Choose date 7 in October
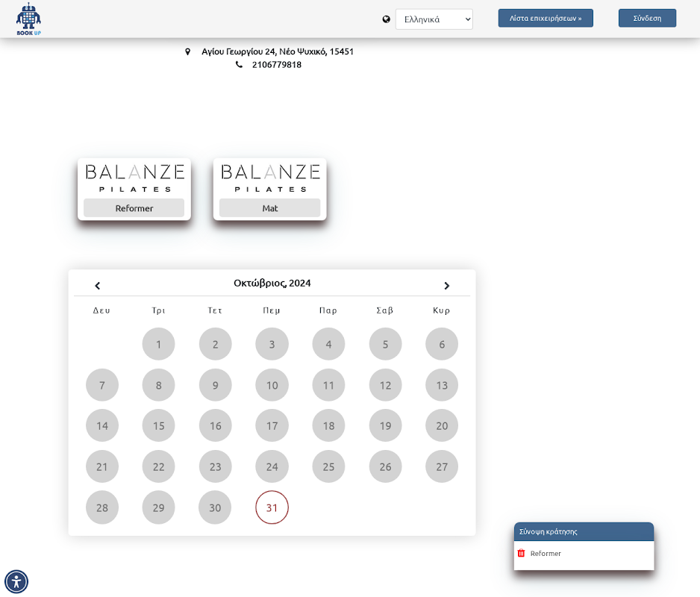The width and height of the screenshot is (700, 597). 102,385
